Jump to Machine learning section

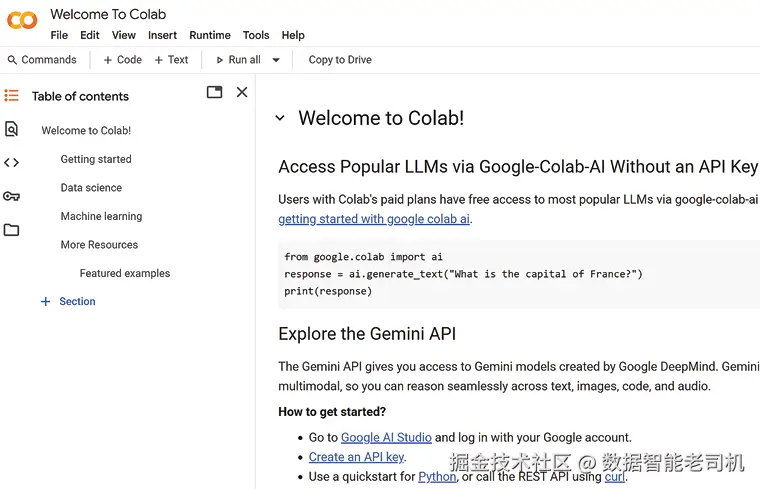click(101, 216)
